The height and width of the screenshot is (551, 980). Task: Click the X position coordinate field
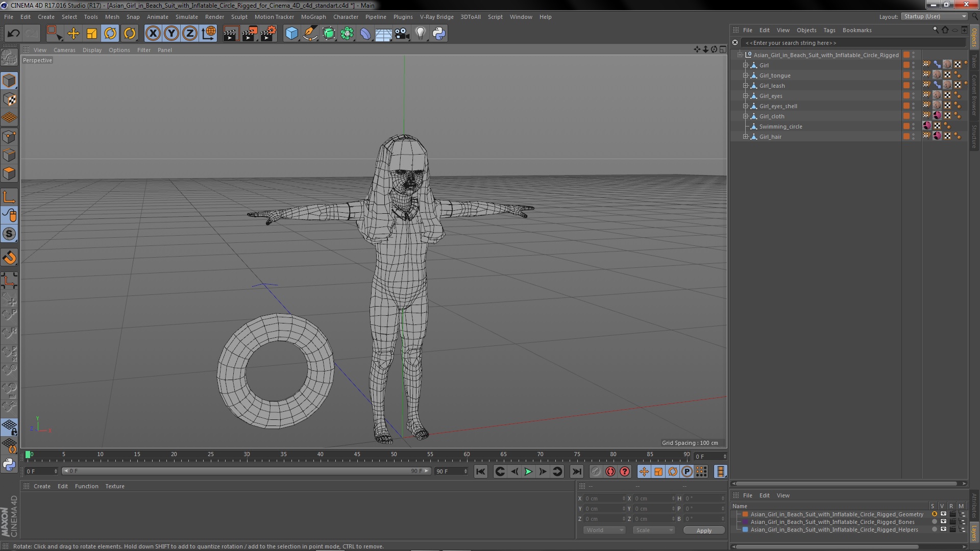click(604, 498)
